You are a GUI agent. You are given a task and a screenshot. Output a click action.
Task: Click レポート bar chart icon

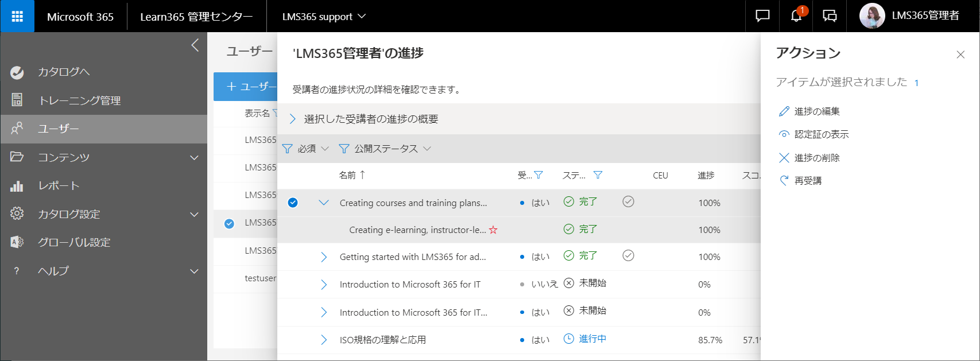(x=17, y=185)
